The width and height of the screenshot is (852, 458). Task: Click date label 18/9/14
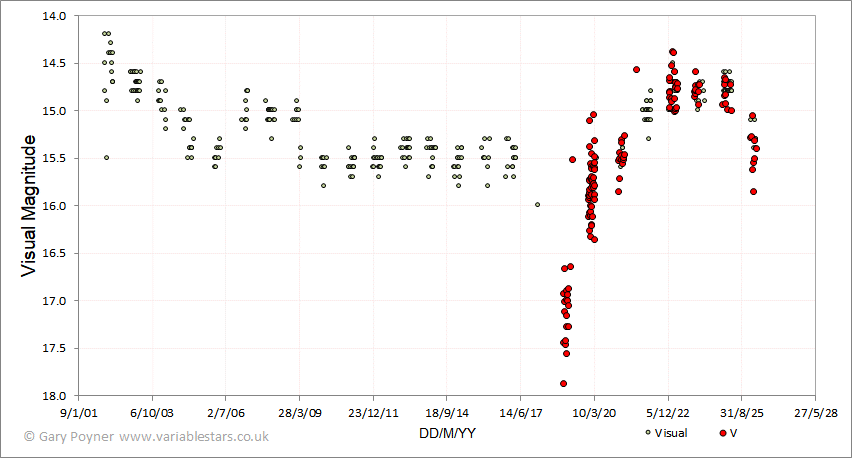click(x=447, y=413)
